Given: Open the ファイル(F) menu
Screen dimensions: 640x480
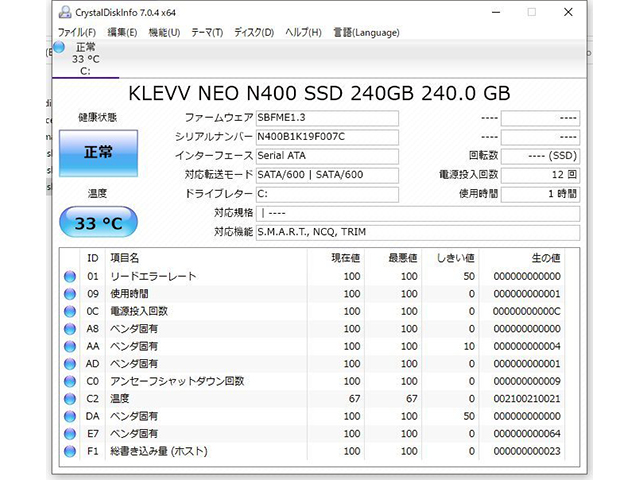Looking at the screenshot, I should [x=77, y=32].
